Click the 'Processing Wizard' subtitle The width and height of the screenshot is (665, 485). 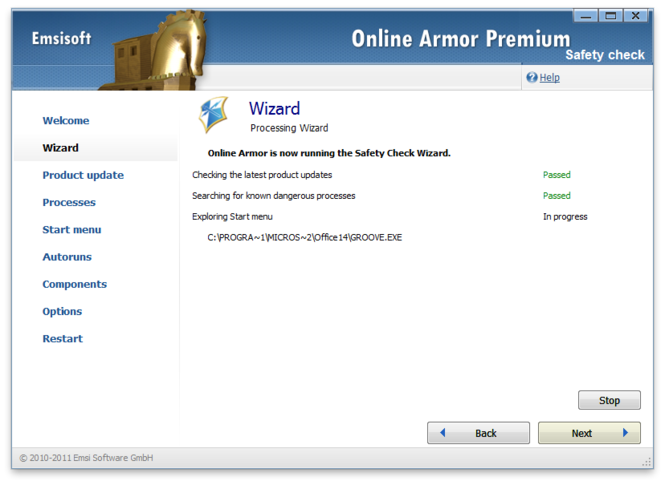coord(289,128)
